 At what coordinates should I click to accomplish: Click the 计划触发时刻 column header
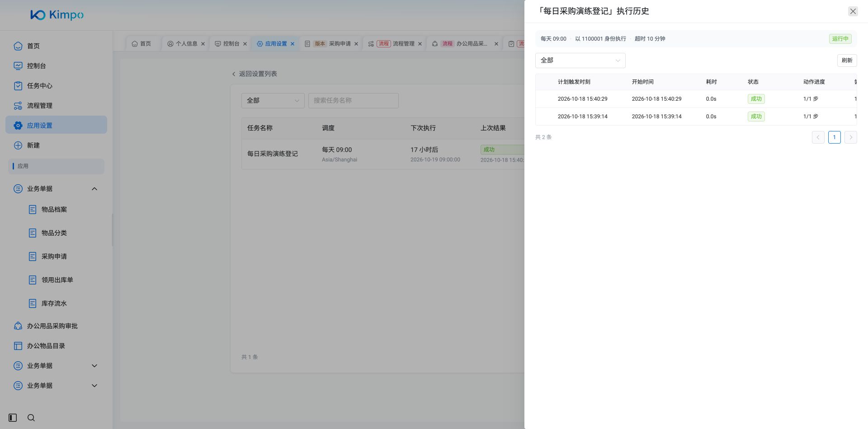click(574, 82)
